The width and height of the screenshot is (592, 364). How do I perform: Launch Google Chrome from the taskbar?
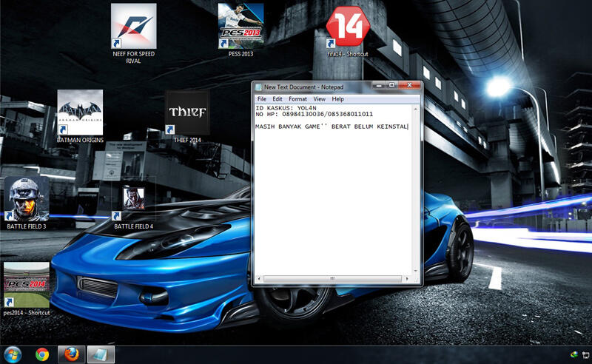tap(42, 355)
